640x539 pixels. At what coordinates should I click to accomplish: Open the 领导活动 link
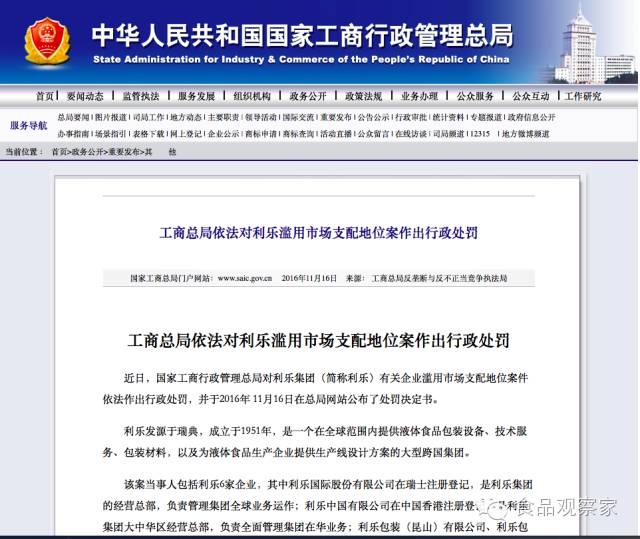click(261, 118)
